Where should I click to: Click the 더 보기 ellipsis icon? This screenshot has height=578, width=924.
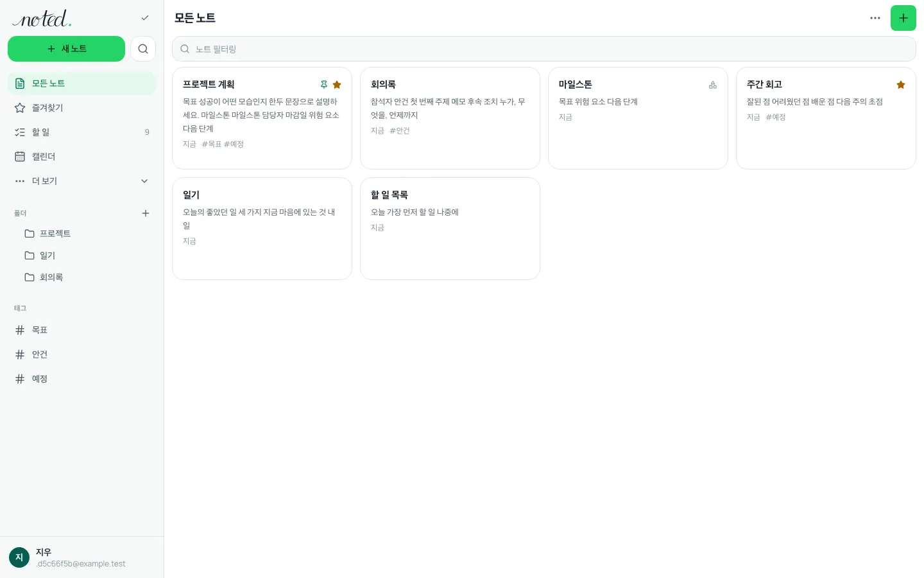tap(20, 181)
